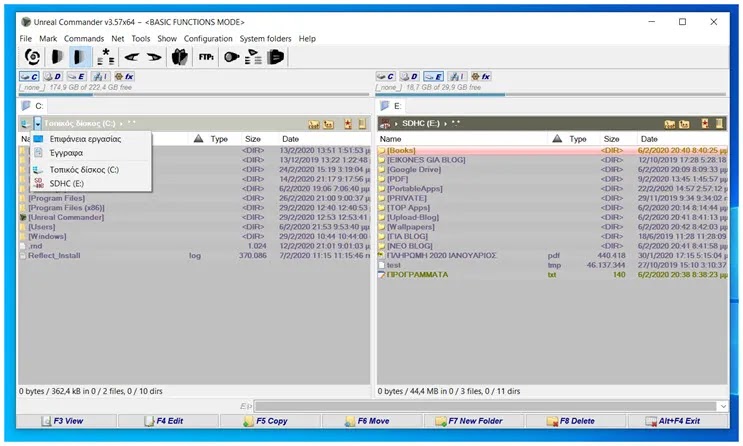Switch left panel to drive C
The height and width of the screenshot is (446, 743).
[29, 76]
